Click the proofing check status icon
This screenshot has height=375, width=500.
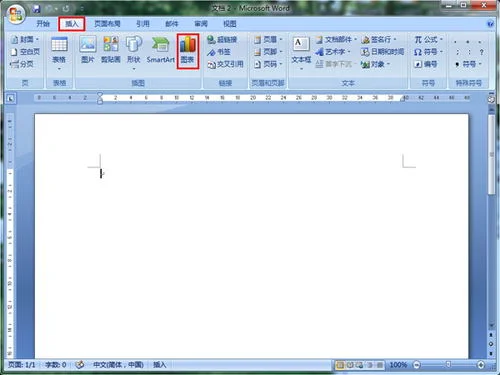(x=80, y=365)
